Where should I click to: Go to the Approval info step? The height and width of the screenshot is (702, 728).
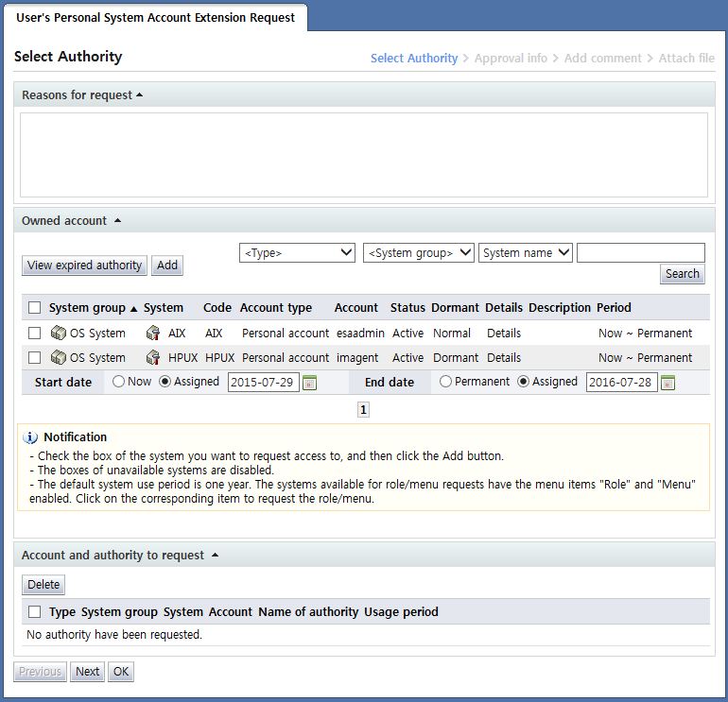coord(511,59)
